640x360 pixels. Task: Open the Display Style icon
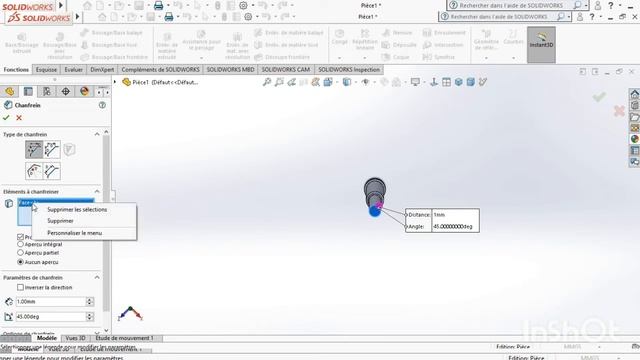click(347, 82)
